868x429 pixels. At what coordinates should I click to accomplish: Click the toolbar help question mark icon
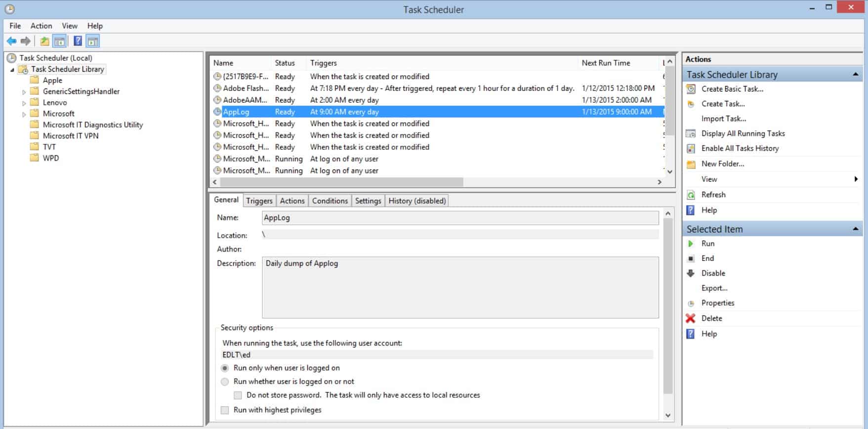[x=78, y=41]
